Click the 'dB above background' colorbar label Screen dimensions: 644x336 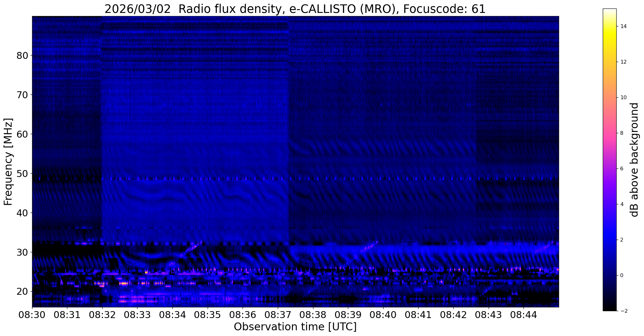point(635,160)
